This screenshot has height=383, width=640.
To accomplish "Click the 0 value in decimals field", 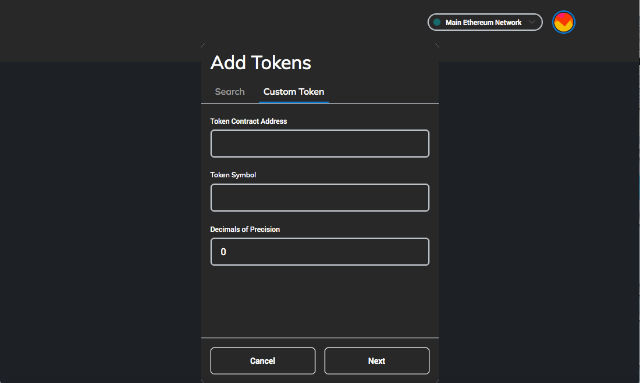I will [223, 252].
